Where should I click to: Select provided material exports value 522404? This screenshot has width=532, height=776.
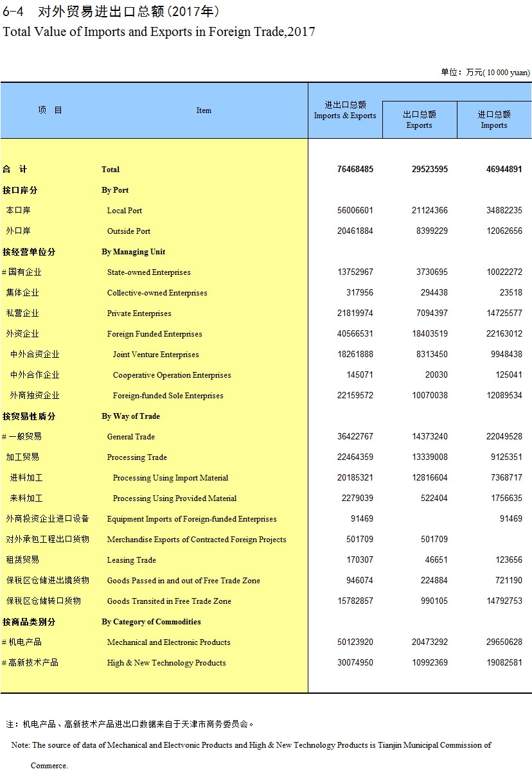(434, 498)
